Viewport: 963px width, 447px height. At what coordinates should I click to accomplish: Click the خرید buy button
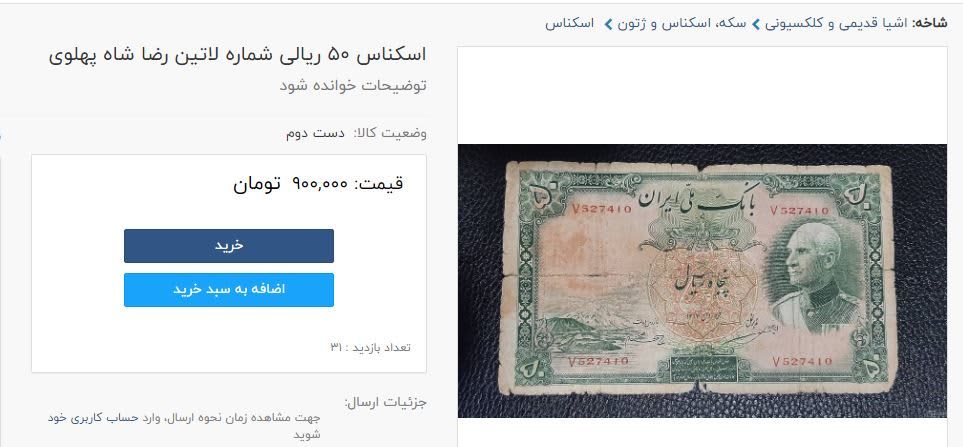228,246
